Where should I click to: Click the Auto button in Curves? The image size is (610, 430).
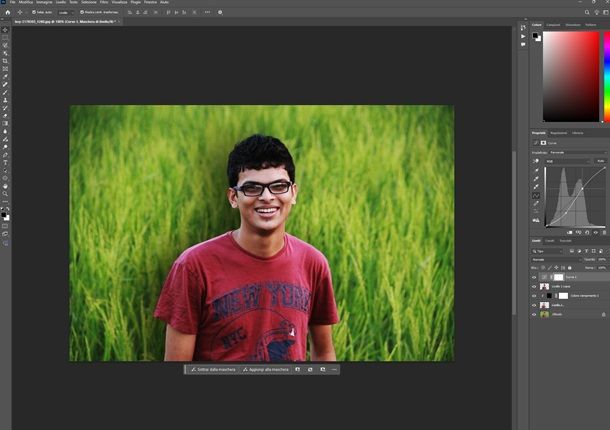pyautogui.click(x=601, y=161)
